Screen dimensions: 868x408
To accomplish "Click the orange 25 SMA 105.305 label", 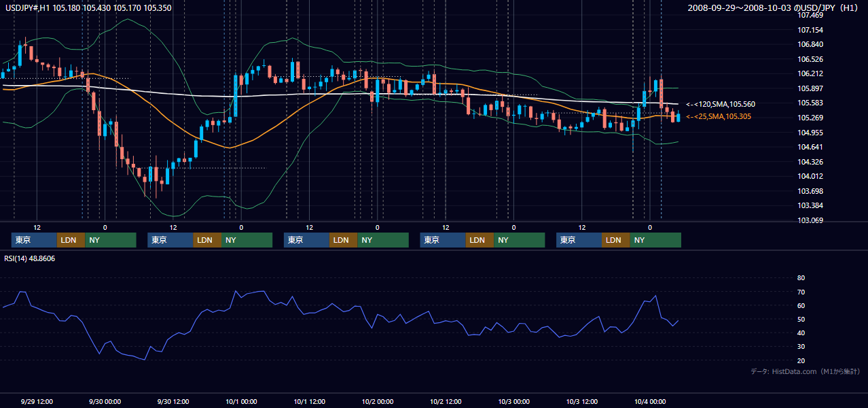I will 718,117.
